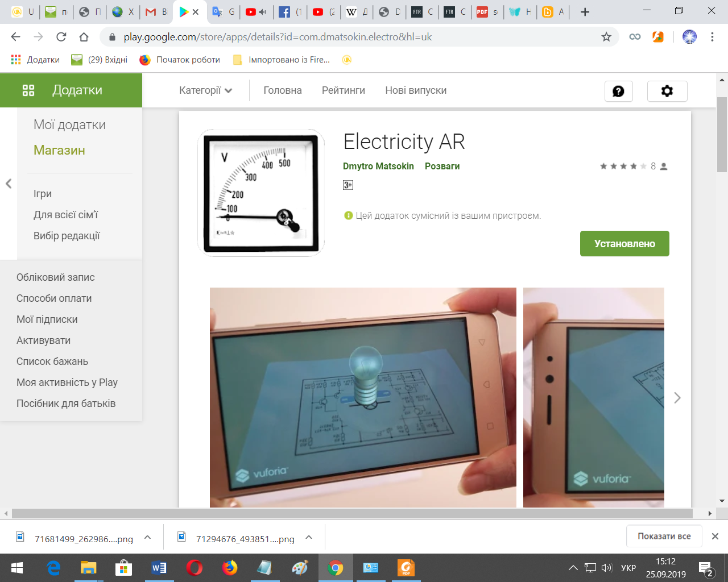Open Моя активність у Play link
The image size is (728, 582).
pyautogui.click(x=67, y=383)
